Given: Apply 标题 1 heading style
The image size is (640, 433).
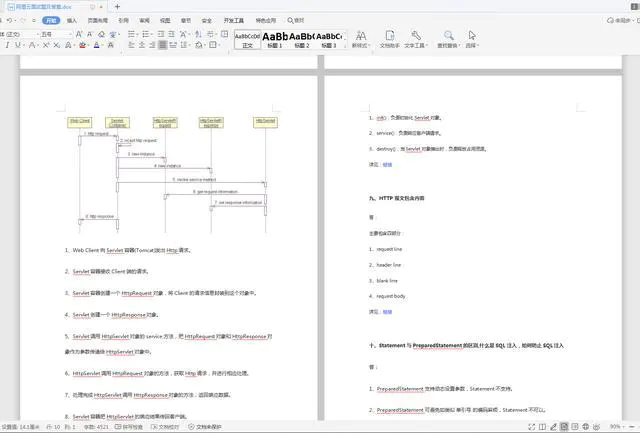Looking at the screenshot, I should [275, 40].
